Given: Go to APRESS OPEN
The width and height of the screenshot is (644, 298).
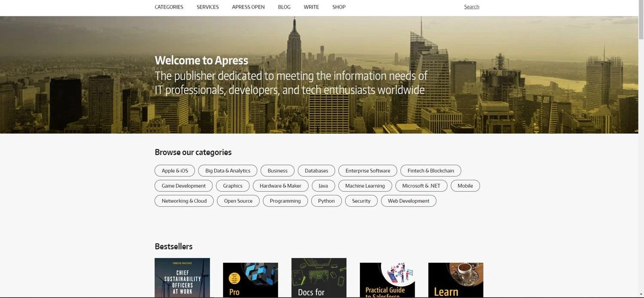Looking at the screenshot, I should click(248, 7).
